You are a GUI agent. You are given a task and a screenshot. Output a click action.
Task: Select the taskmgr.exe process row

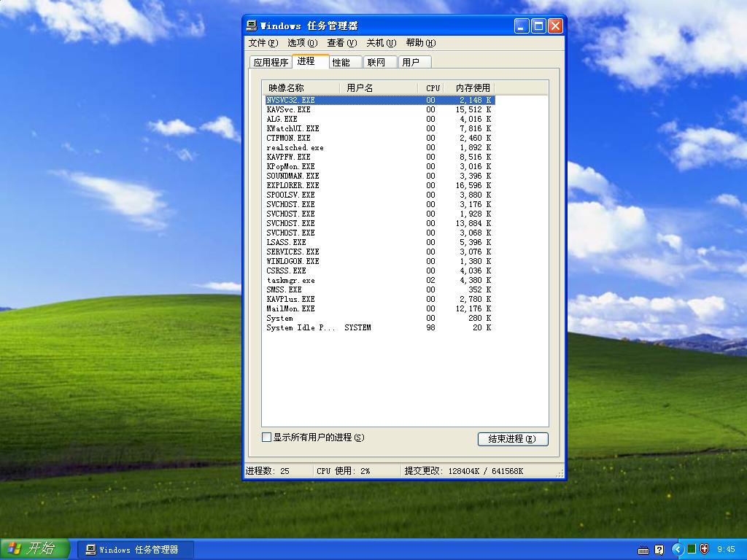[380, 280]
